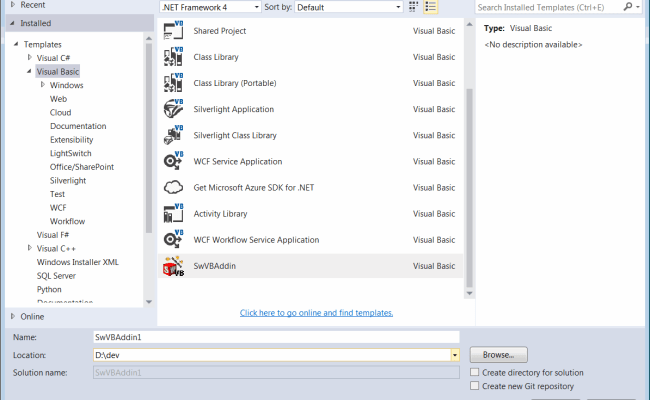This screenshot has height=400, width=650.
Task: Enable Create new Git repository
Action: click(474, 386)
